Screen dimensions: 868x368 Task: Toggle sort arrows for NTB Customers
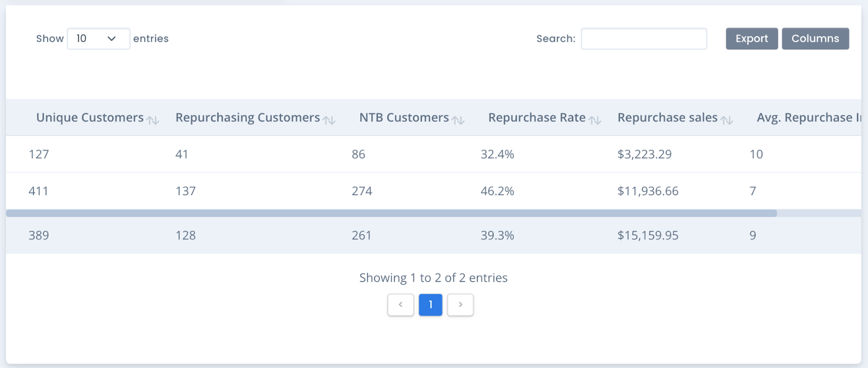(x=458, y=120)
